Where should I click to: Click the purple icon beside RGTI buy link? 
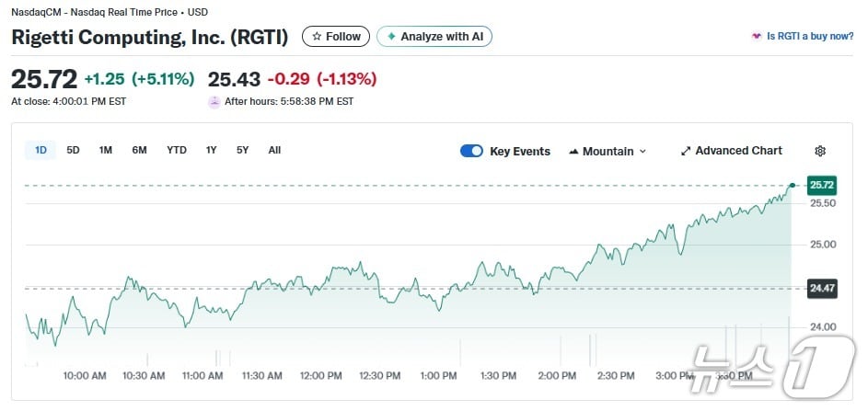pos(758,37)
